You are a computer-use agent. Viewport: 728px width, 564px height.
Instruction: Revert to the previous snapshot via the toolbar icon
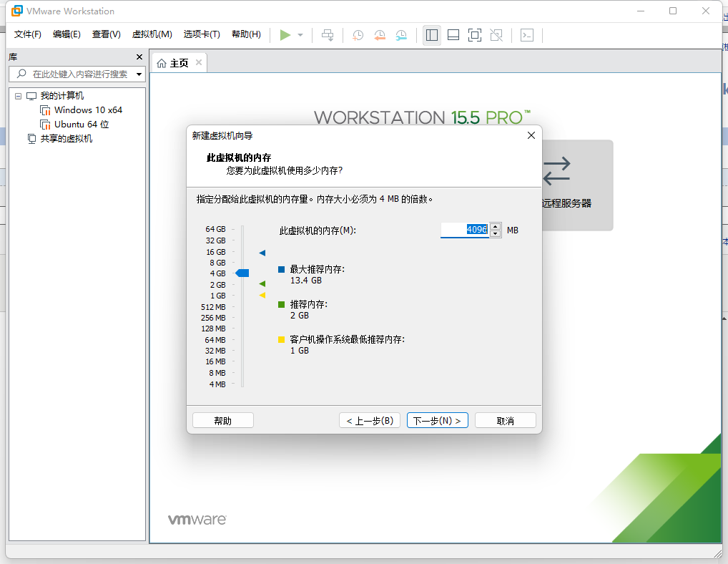[380, 35]
